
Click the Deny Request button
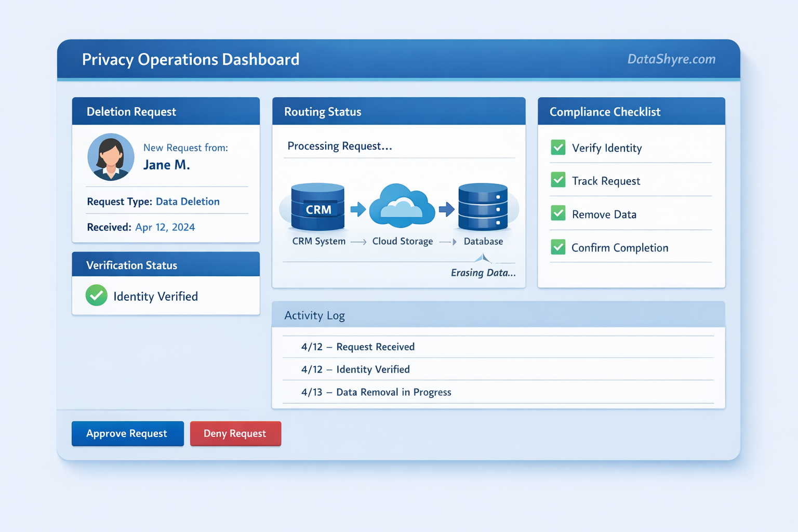(235, 433)
